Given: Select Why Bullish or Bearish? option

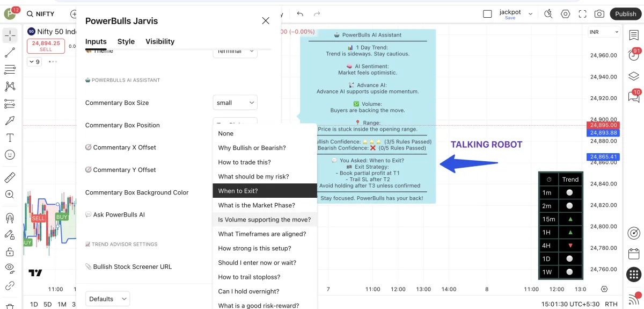Looking at the screenshot, I should point(265,148).
